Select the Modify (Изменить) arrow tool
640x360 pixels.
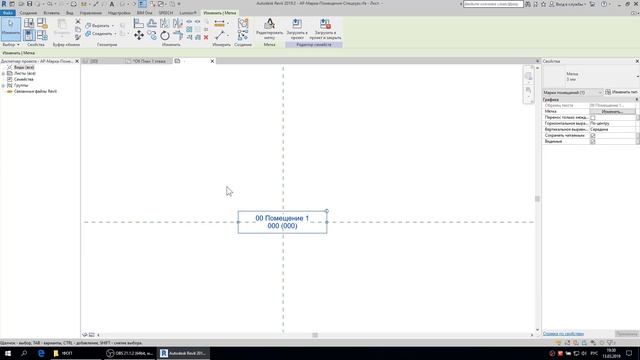point(11,29)
